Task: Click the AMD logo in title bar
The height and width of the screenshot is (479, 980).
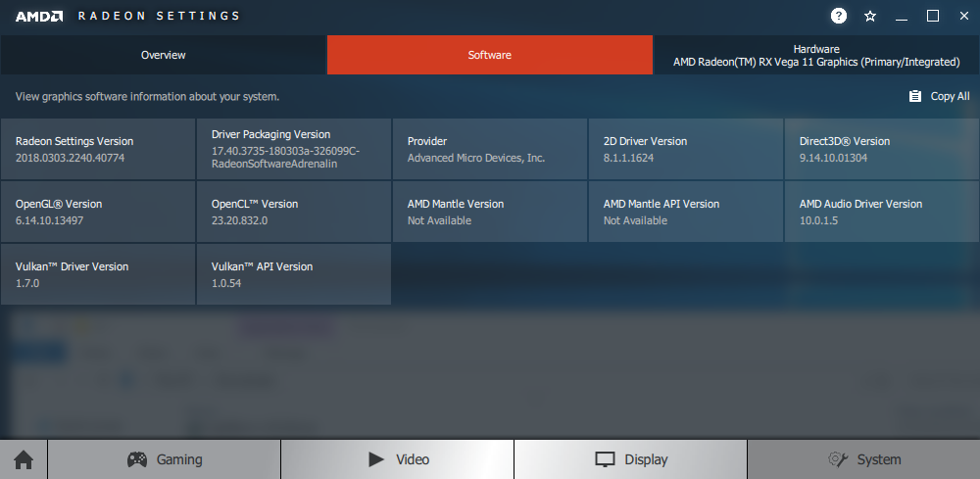Action: 39,17
